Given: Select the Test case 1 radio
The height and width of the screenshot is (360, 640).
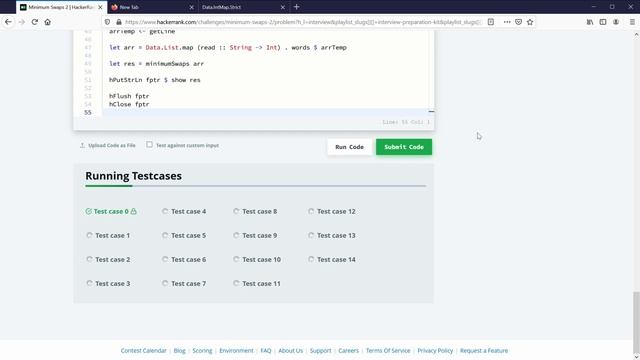Looking at the screenshot, I should coord(89,235).
